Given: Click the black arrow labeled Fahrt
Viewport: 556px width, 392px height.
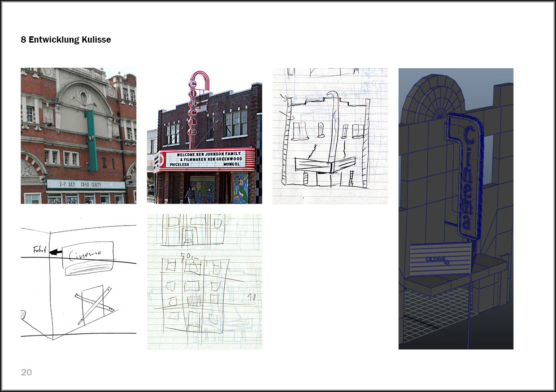Looking at the screenshot, I should pos(56,253).
